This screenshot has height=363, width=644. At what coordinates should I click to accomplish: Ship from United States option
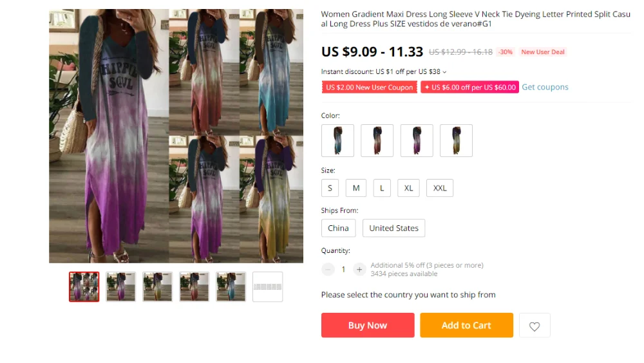[394, 228]
